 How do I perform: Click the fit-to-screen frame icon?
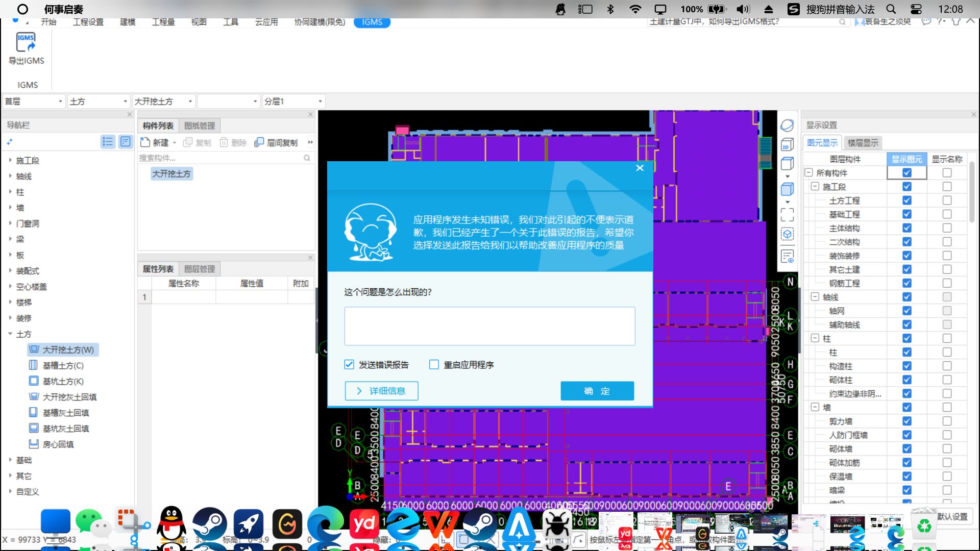(787, 215)
